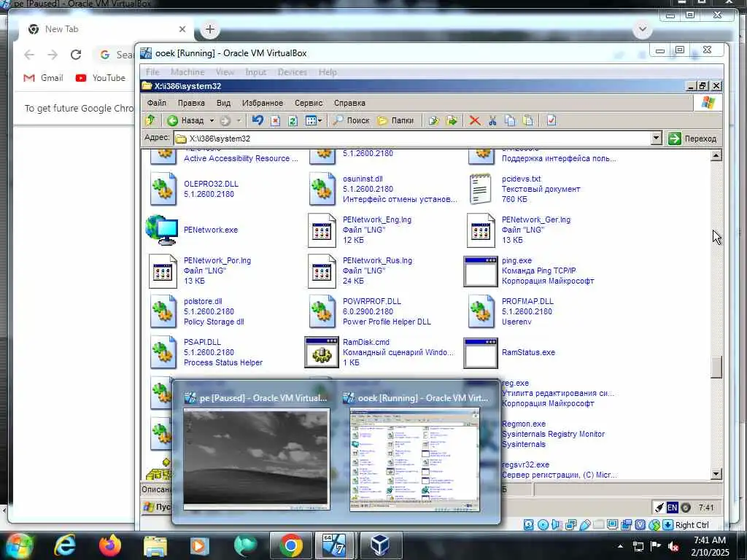Screen dimensions: 747x560
Task: Click the Поиск search button
Action: [351, 120]
